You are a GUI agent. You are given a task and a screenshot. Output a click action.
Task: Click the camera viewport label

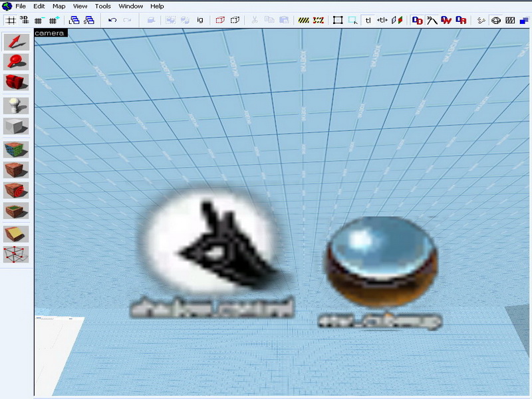point(50,32)
